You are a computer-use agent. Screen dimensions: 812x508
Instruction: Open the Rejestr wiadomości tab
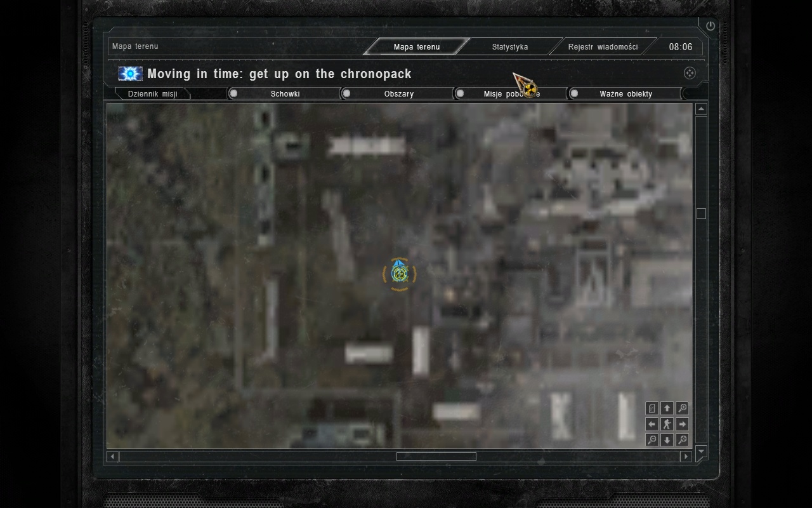pyautogui.click(x=603, y=46)
